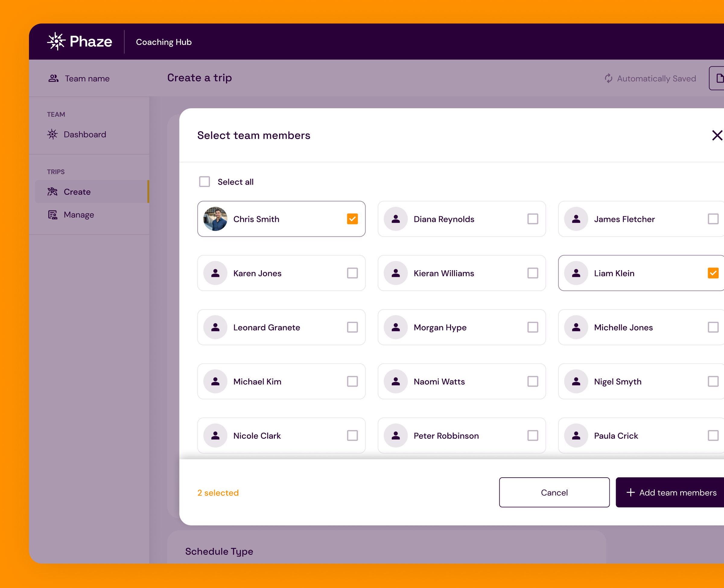This screenshot has height=588, width=724.
Task: Click the Create trip icon in sidebar
Action: tap(52, 192)
